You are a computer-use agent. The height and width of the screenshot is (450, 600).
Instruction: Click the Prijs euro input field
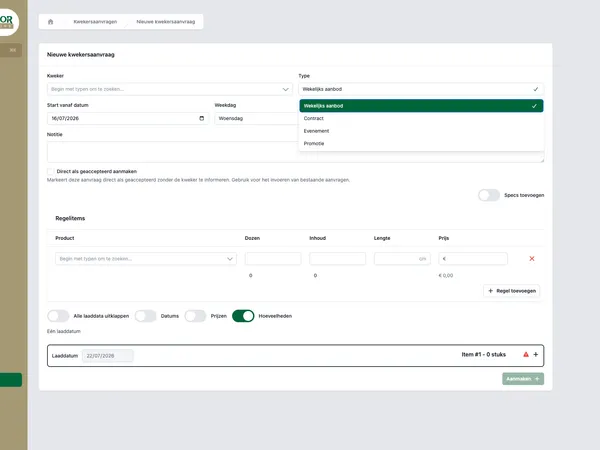point(473,259)
